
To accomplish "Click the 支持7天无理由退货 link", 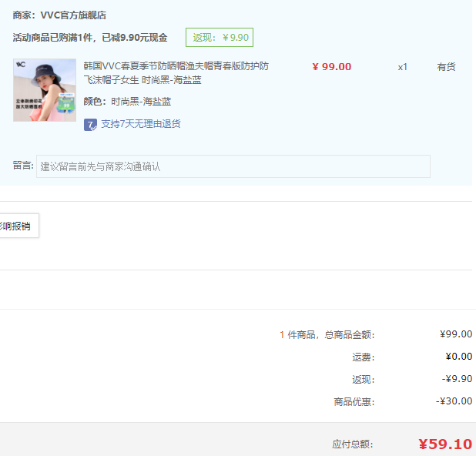I will coord(141,124).
